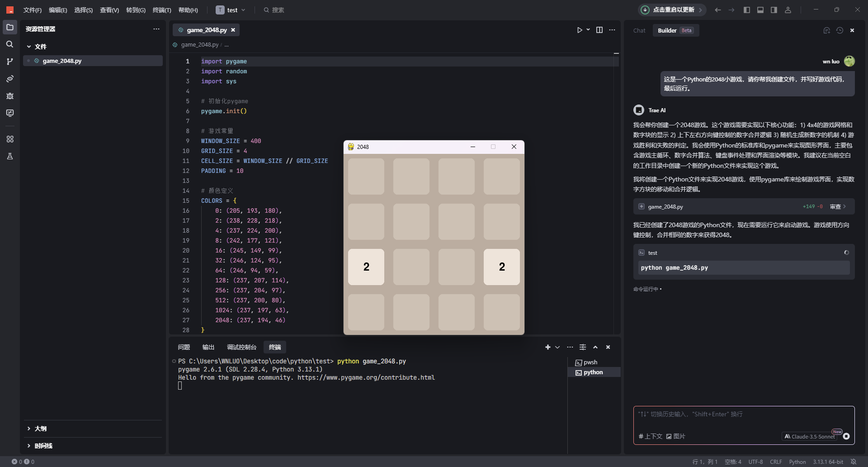Open the 帮助(H) menu
The width and height of the screenshot is (868, 467).
[x=188, y=10]
